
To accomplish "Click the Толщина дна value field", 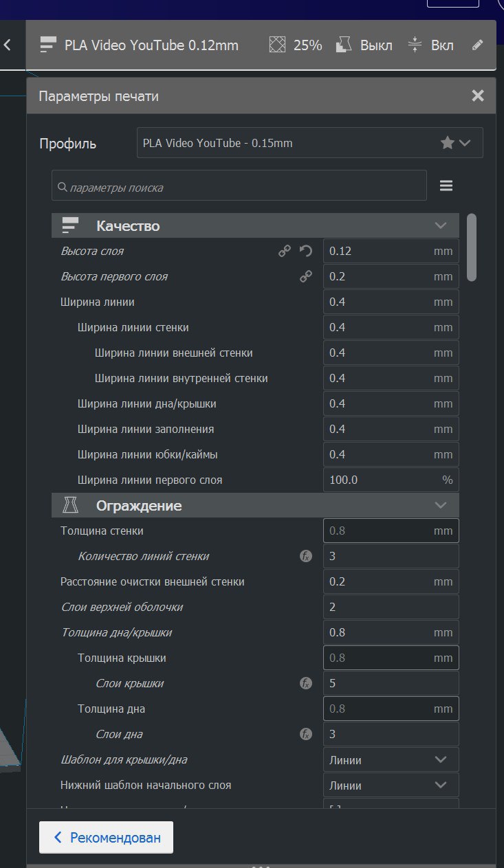I will (391, 709).
